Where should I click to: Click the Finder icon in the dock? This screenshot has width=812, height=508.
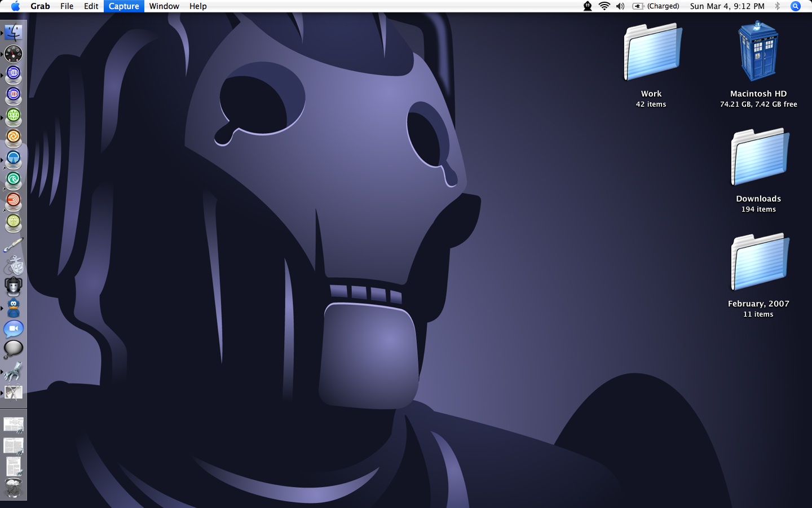tap(14, 32)
